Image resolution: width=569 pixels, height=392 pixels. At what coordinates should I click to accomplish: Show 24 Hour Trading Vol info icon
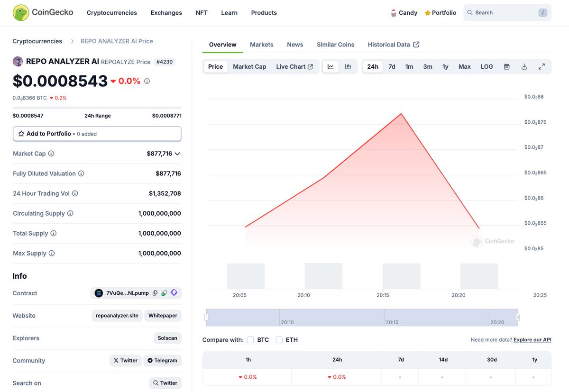pyautogui.click(x=75, y=193)
